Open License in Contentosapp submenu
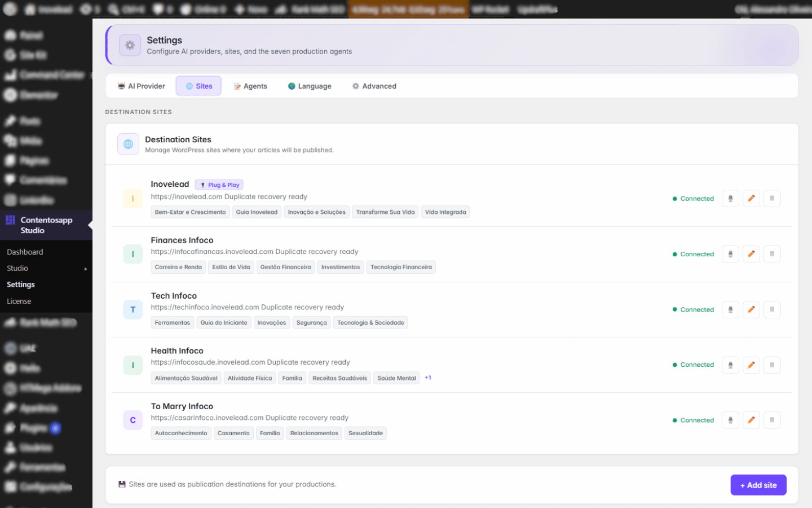 coord(19,301)
